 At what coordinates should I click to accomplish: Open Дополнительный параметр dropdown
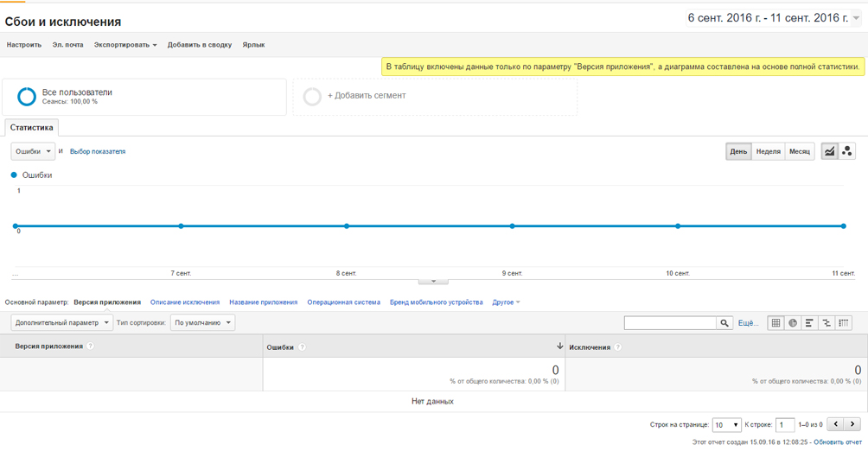click(x=61, y=322)
